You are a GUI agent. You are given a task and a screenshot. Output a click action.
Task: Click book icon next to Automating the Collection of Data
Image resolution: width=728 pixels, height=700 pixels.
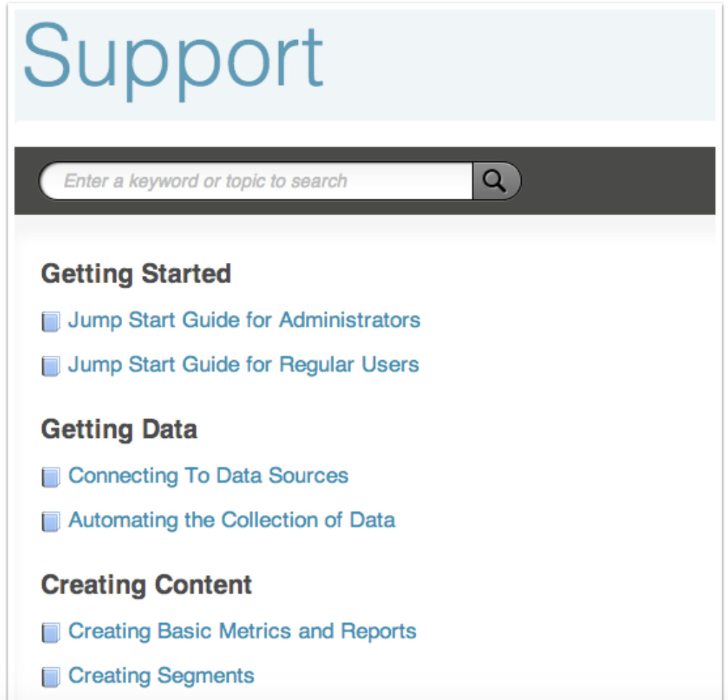(50, 521)
